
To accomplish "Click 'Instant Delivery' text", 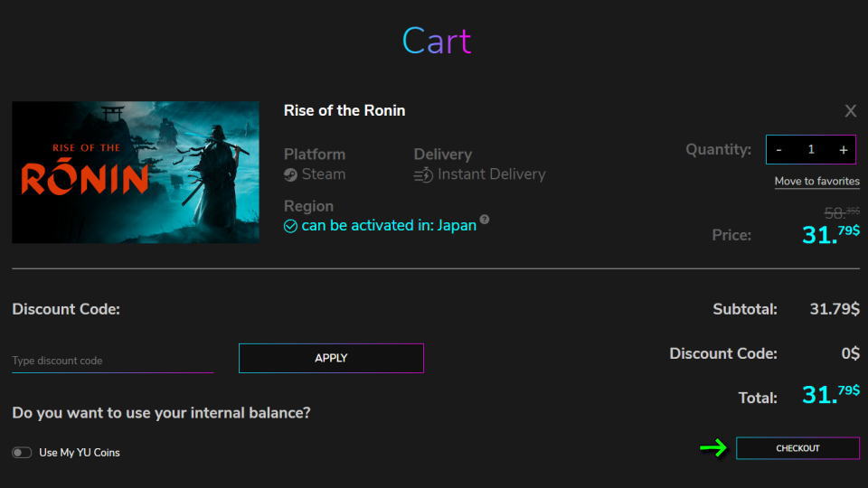I will point(492,174).
